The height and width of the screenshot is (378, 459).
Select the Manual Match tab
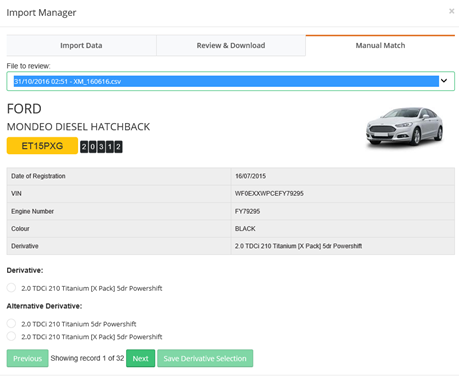(380, 45)
